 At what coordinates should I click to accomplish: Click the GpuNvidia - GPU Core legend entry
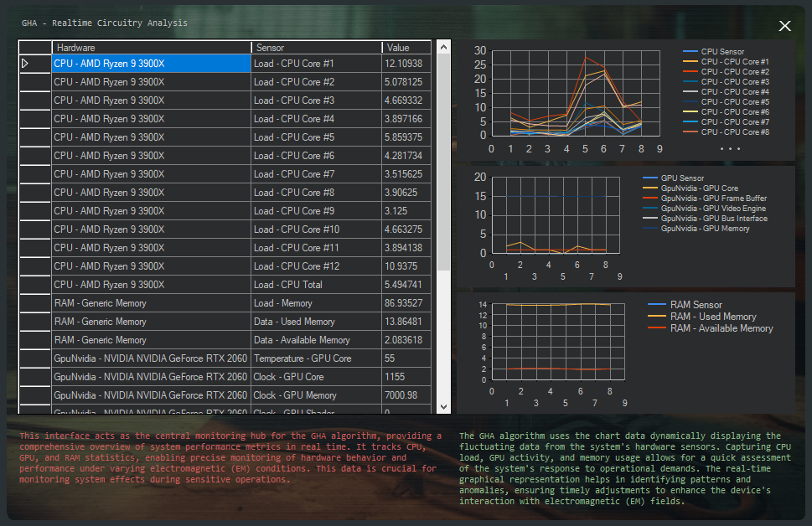(690, 188)
